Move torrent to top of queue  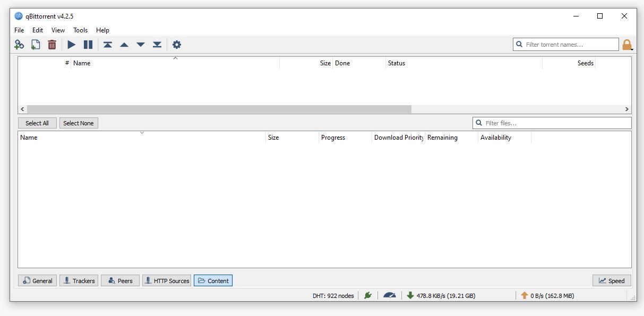108,45
